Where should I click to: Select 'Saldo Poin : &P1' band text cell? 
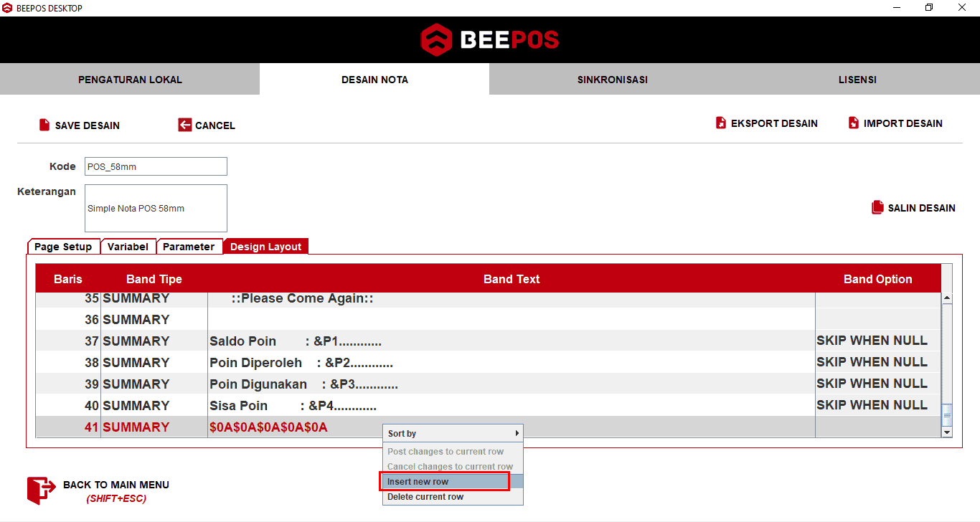[x=512, y=341]
